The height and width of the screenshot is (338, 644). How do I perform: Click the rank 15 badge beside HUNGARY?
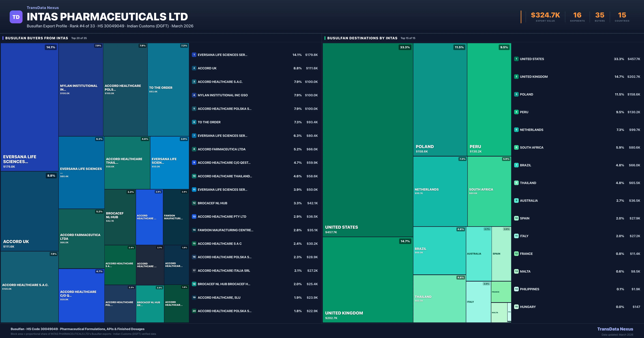(x=516, y=307)
